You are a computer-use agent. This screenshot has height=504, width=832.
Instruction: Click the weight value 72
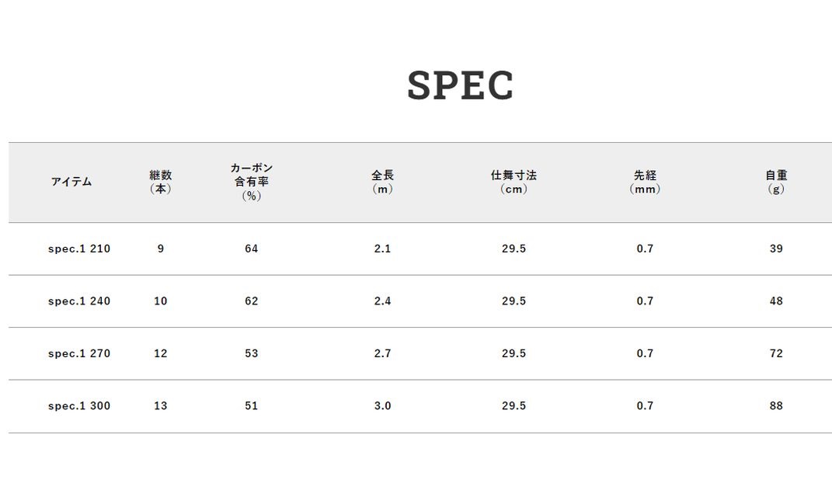(x=776, y=353)
